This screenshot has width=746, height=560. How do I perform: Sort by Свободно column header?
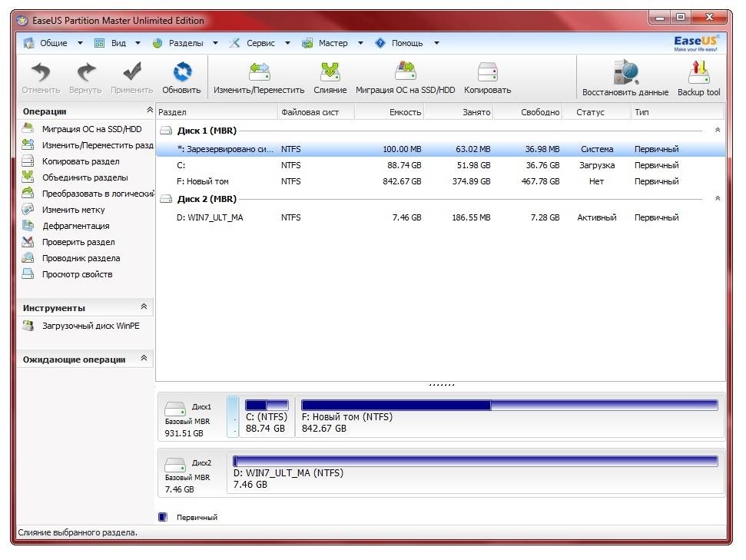(x=528, y=112)
